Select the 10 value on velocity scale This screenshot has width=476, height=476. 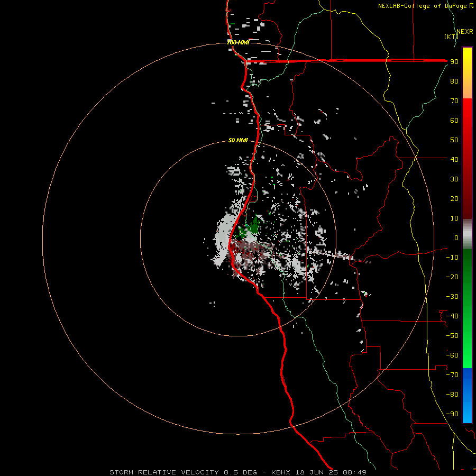[x=454, y=218]
